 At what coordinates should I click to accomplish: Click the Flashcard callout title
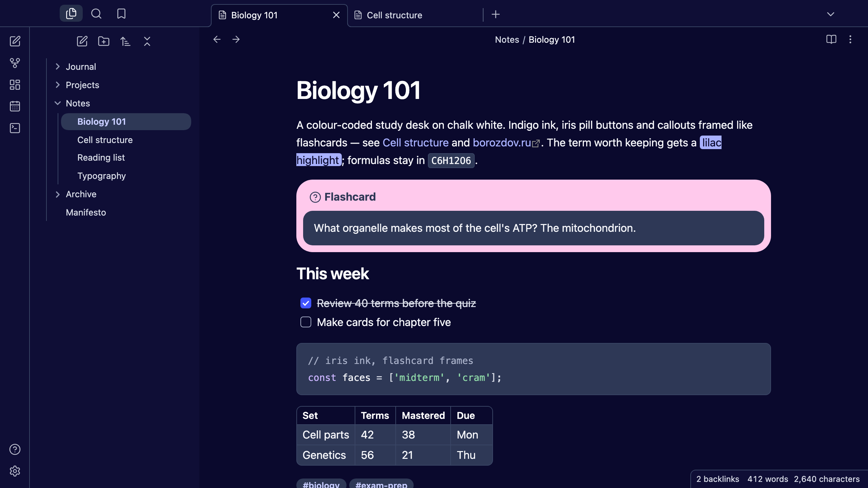pyautogui.click(x=350, y=197)
